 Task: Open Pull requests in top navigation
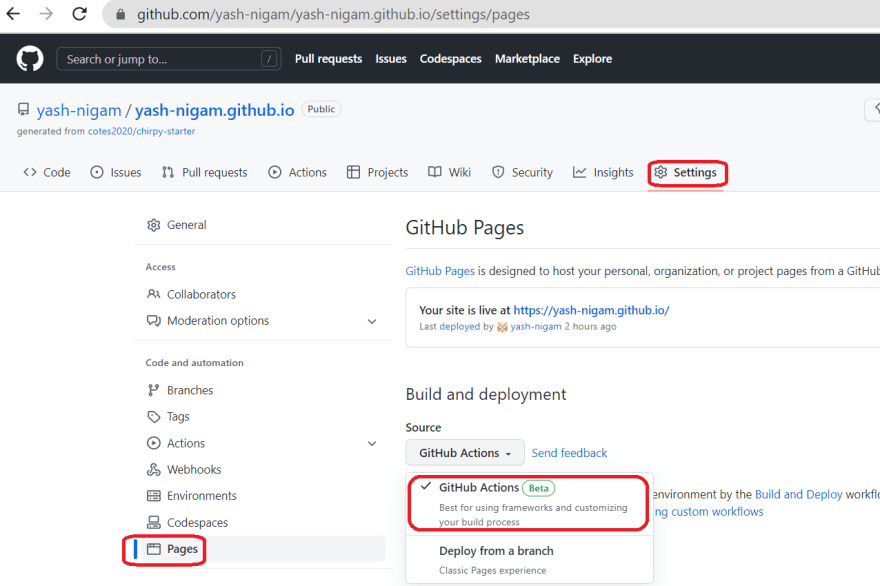[328, 58]
